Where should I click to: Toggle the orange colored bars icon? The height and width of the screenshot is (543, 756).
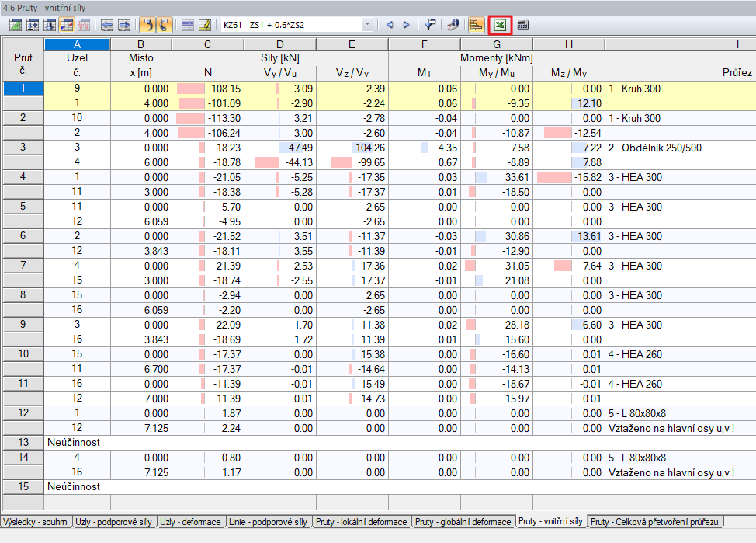(476, 25)
